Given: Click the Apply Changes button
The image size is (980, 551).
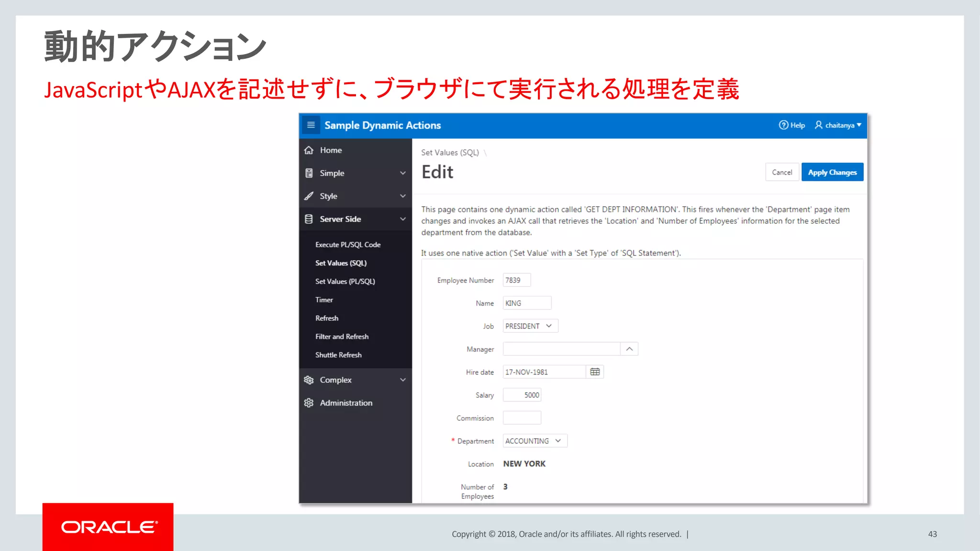Looking at the screenshot, I should 832,172.
